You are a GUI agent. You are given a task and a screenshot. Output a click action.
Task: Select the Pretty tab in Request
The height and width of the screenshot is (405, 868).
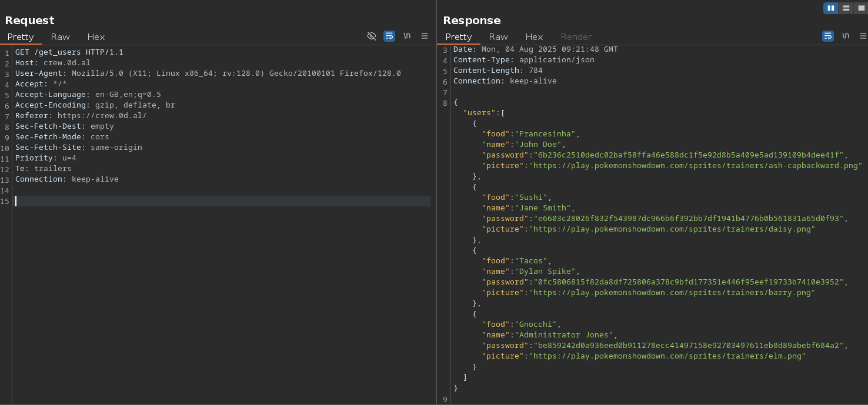[x=21, y=36]
